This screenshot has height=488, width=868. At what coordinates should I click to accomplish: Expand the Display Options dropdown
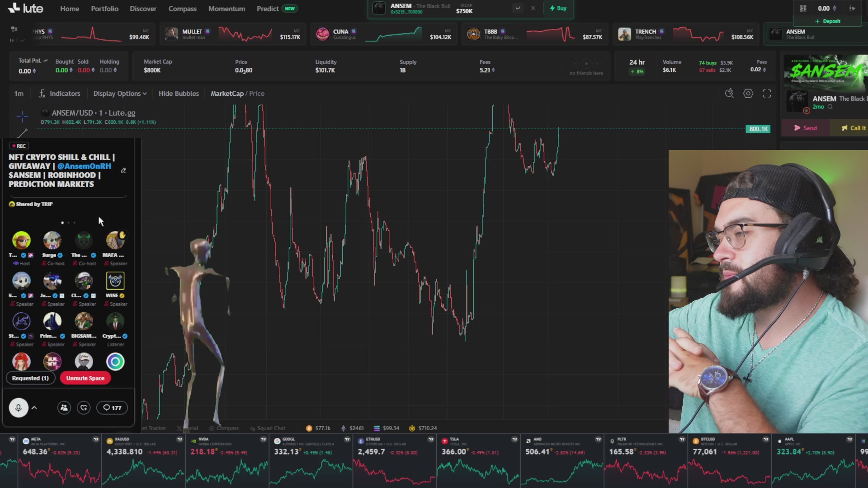click(120, 94)
